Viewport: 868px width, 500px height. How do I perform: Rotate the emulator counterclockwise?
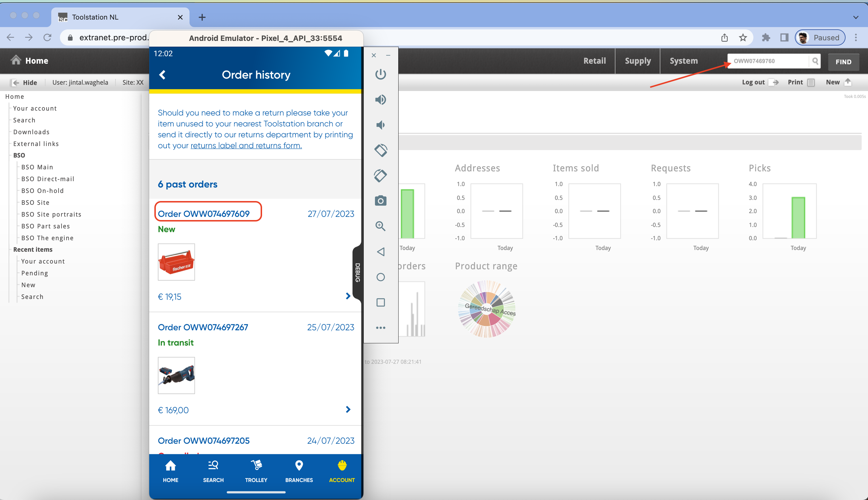[x=380, y=150]
